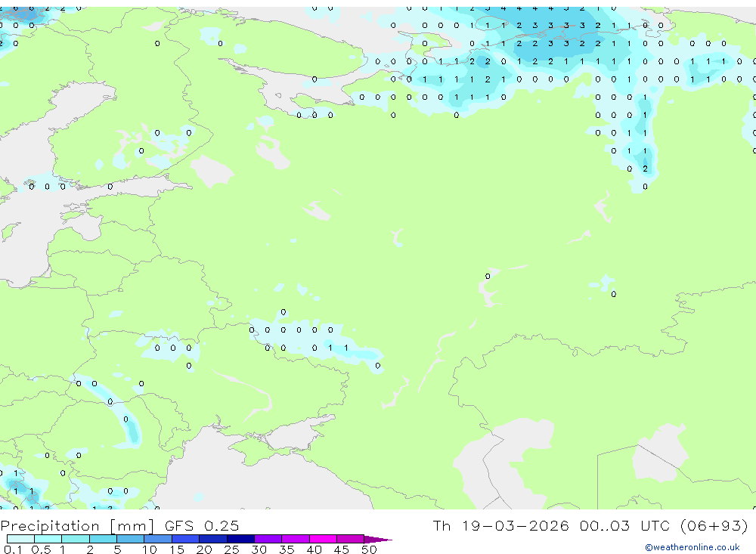Click the date 'Th 19-03-2026'
Image resolution: width=756 pixels, height=554 pixels.
point(500,526)
